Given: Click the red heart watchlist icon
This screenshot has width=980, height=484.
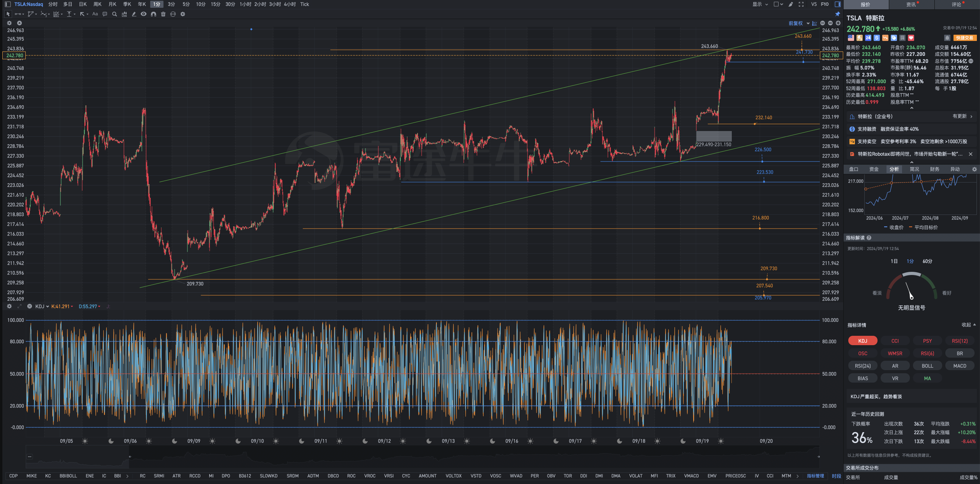Looking at the screenshot, I should (911, 38).
